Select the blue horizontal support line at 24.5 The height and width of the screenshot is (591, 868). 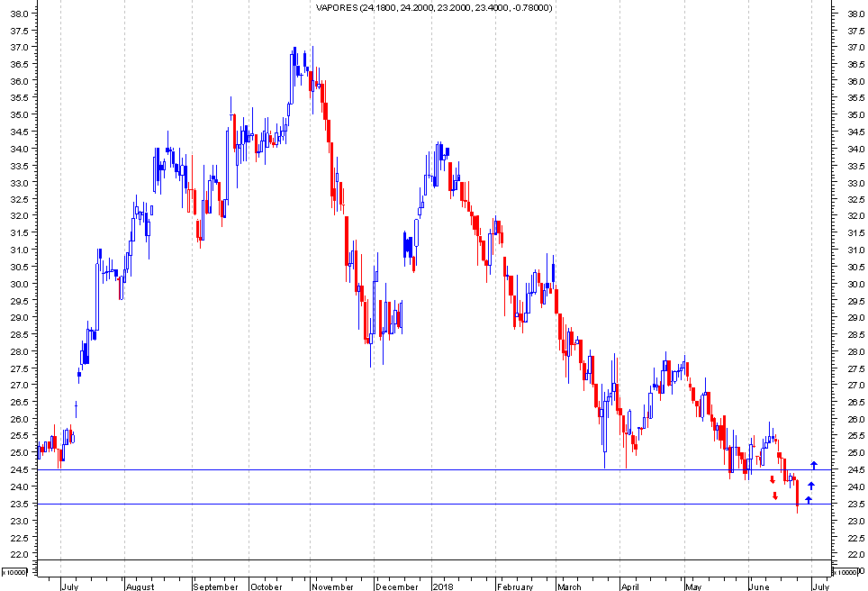point(434,469)
